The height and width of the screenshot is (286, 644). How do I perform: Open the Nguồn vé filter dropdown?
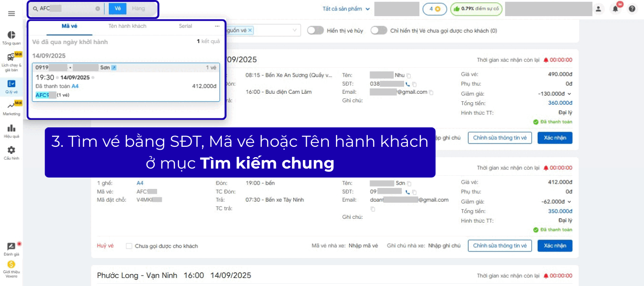[x=295, y=30]
